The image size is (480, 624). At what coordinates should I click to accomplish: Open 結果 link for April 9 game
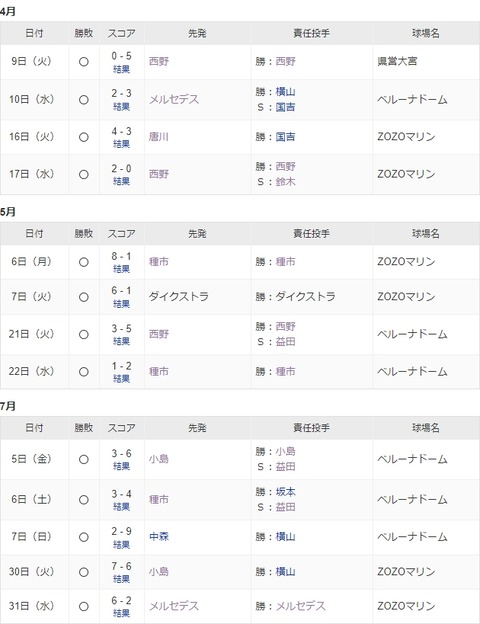(x=121, y=69)
